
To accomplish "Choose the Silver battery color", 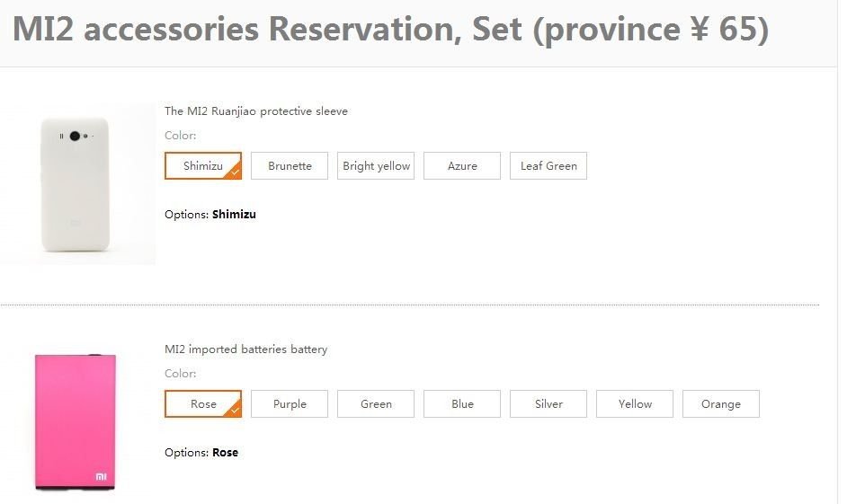I will click(548, 403).
